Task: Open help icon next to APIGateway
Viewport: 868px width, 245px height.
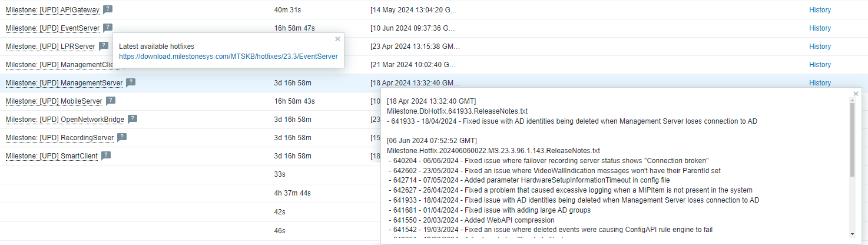Action: [108, 9]
